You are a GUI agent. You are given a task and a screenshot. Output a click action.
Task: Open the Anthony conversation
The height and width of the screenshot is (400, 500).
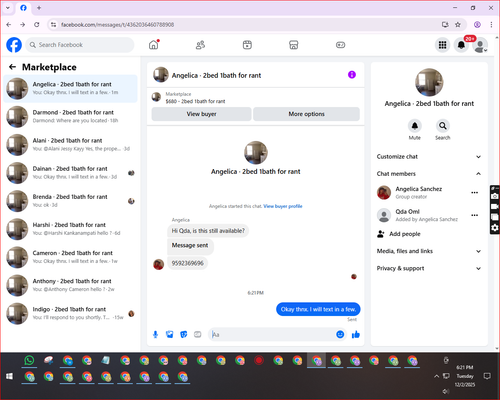[70, 285]
